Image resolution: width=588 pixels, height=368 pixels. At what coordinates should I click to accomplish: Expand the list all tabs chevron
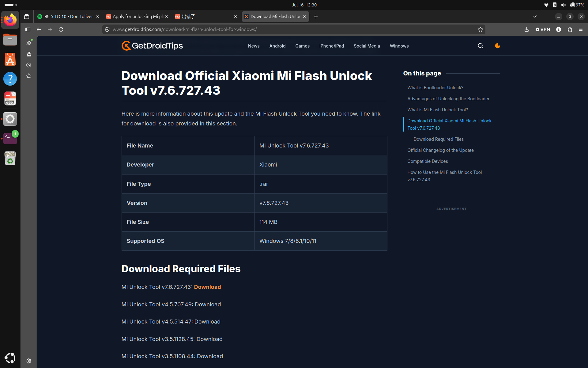[x=535, y=17]
